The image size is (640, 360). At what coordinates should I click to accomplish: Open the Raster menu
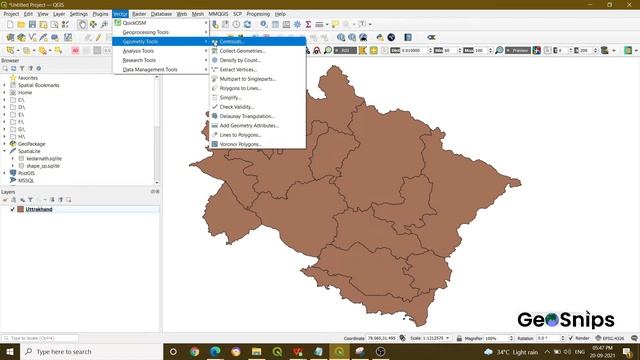click(139, 14)
